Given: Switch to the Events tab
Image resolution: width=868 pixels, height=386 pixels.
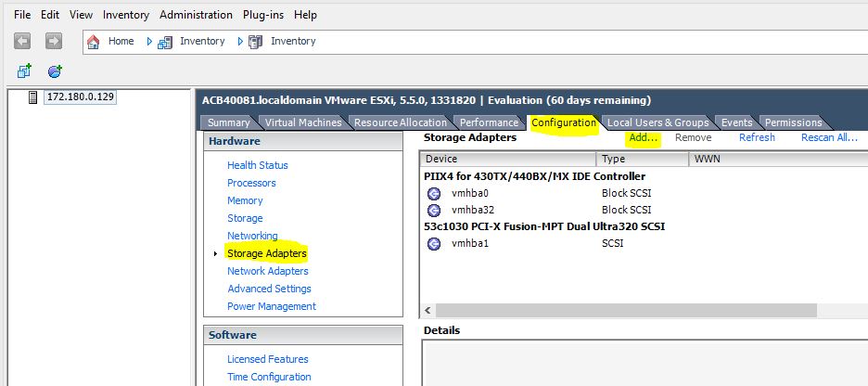Looking at the screenshot, I should (737, 122).
